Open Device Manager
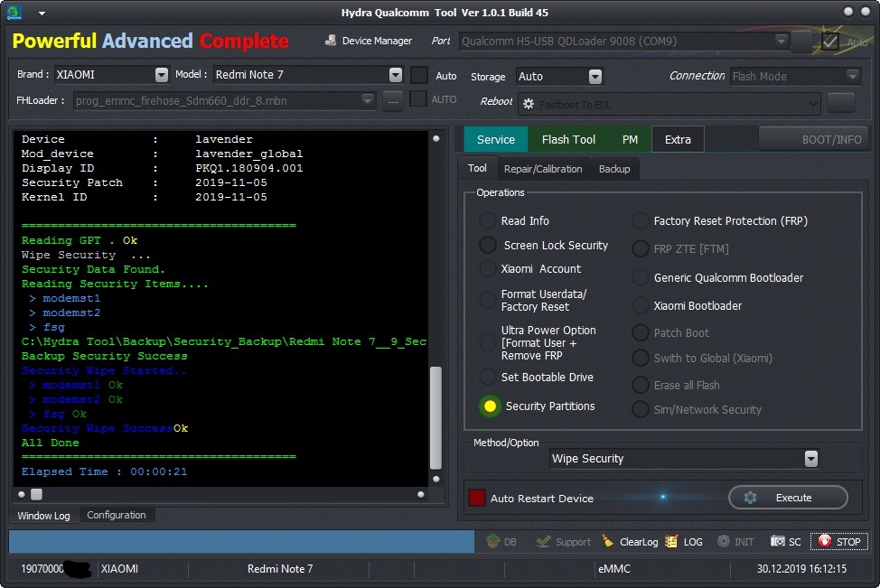 pos(368,41)
